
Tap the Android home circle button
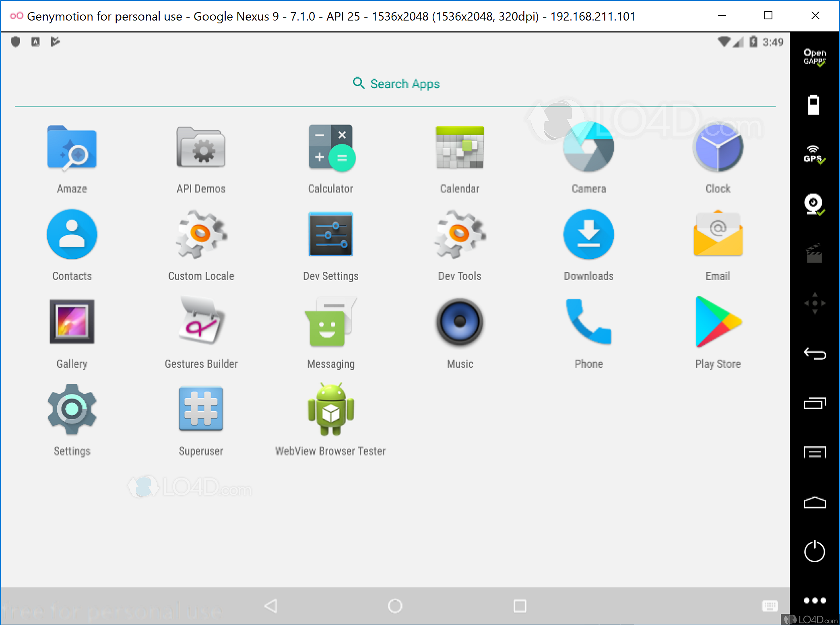(x=395, y=606)
